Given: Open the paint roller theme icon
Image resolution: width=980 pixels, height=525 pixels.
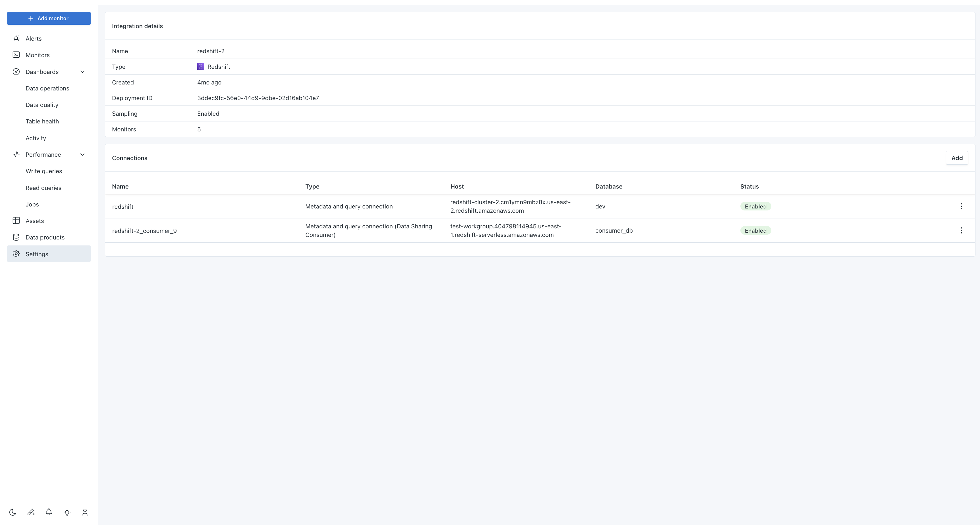Looking at the screenshot, I should point(31,512).
